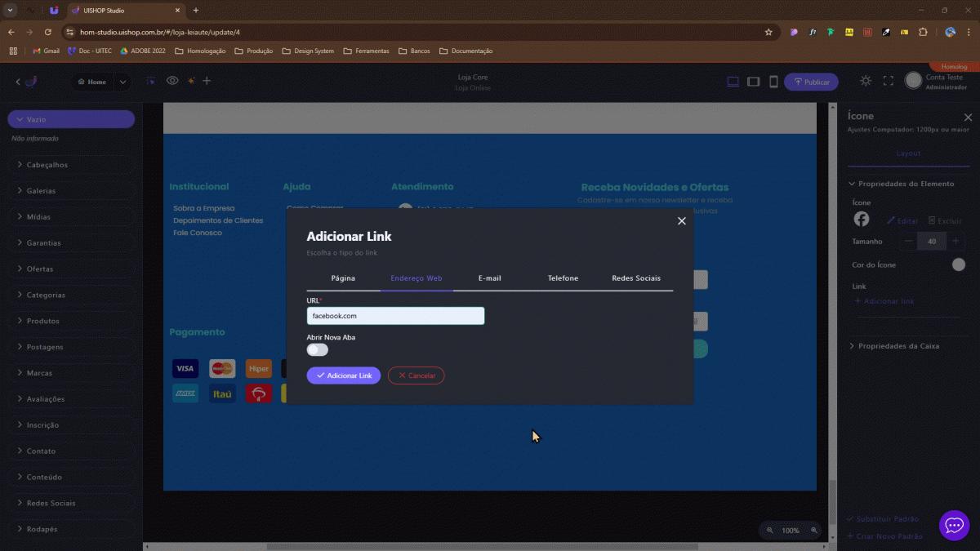Expand the Redes Sociais sidebar section
This screenshot has height=551, width=980.
coord(51,503)
